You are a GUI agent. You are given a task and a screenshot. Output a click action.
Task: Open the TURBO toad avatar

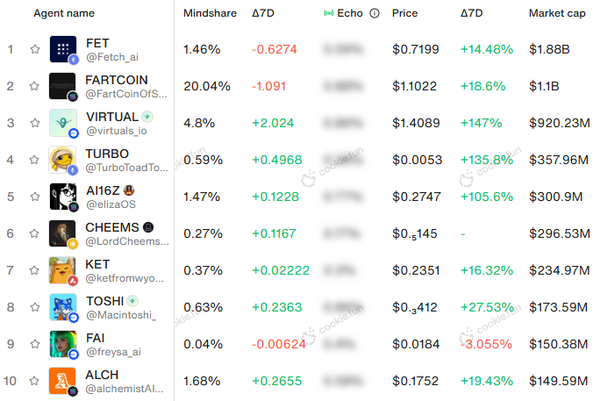pos(62,160)
